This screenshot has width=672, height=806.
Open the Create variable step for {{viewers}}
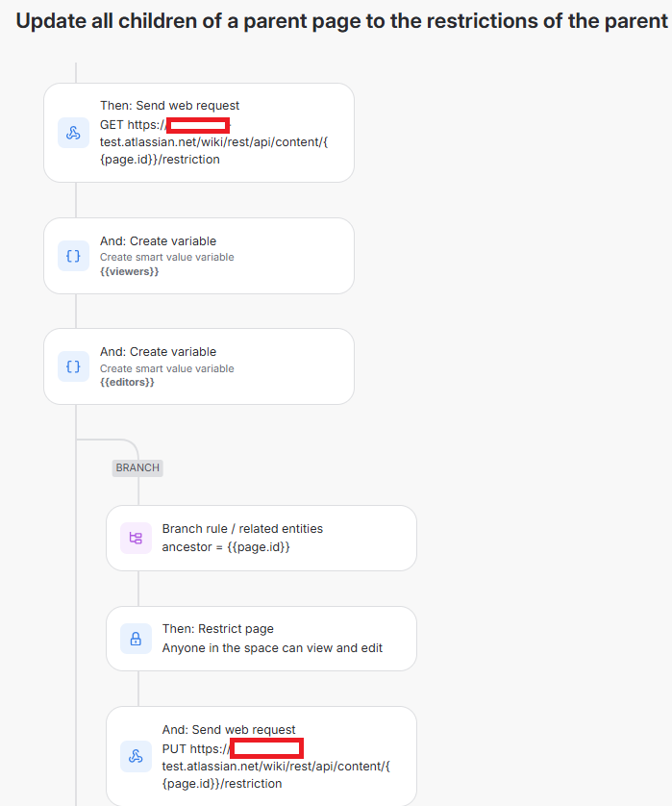tap(199, 256)
